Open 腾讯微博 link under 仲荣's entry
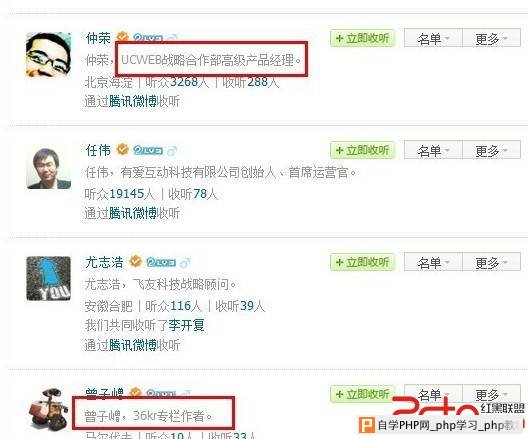The width and height of the screenshot is (528, 439). click(x=133, y=101)
